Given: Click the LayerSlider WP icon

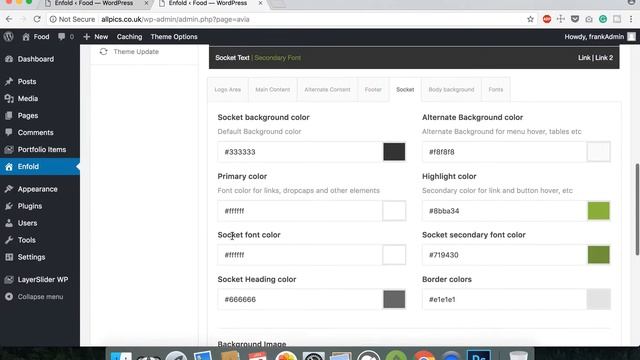Looking at the screenshot, I should pyautogui.click(x=9, y=280).
